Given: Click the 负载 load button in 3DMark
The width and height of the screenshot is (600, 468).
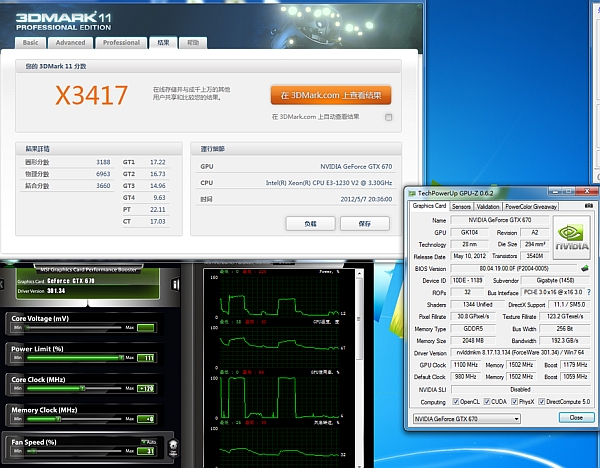Looking at the screenshot, I should (x=310, y=223).
